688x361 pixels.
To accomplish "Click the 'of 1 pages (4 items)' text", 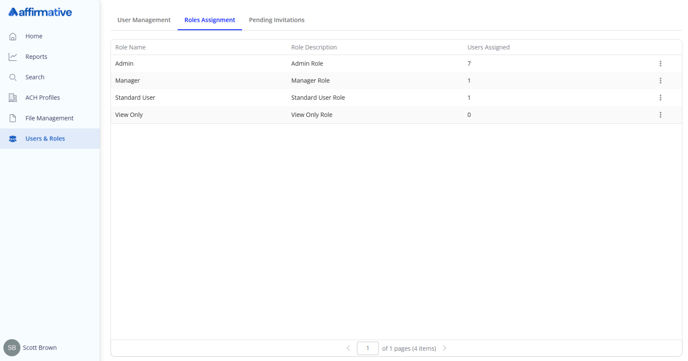I will (x=409, y=349).
